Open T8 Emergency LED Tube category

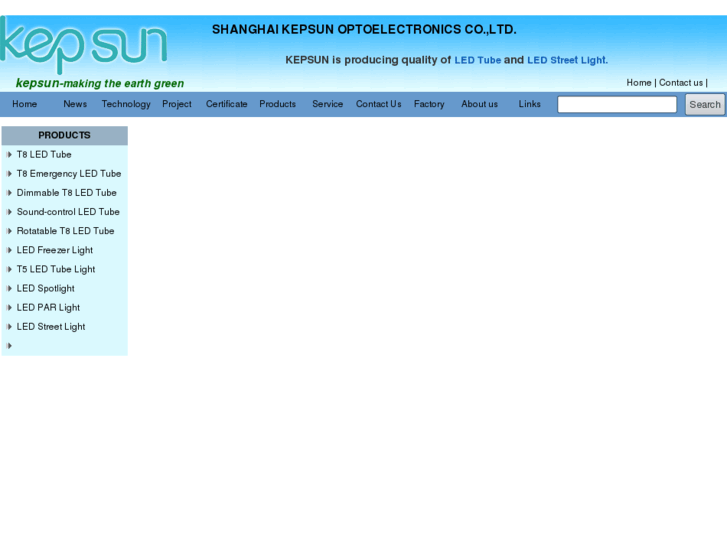click(69, 174)
